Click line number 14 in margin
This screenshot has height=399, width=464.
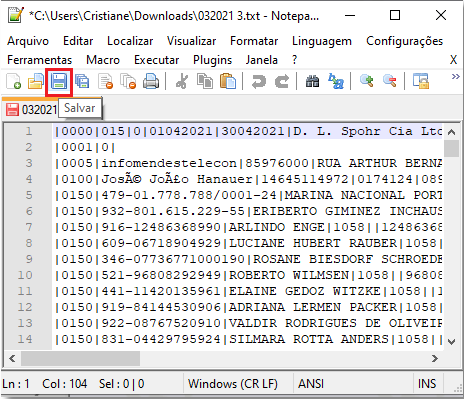25,339
